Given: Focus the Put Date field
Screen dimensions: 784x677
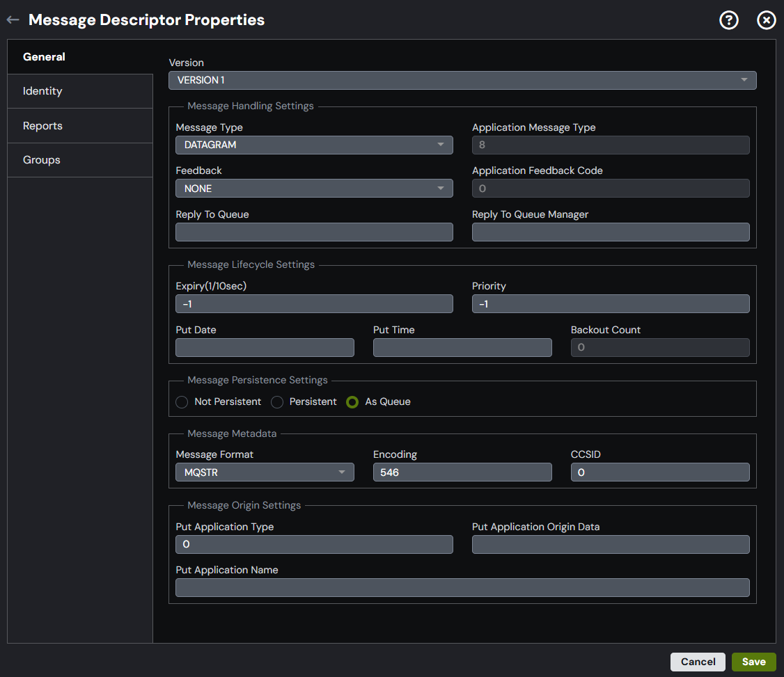Looking at the screenshot, I should 265,347.
